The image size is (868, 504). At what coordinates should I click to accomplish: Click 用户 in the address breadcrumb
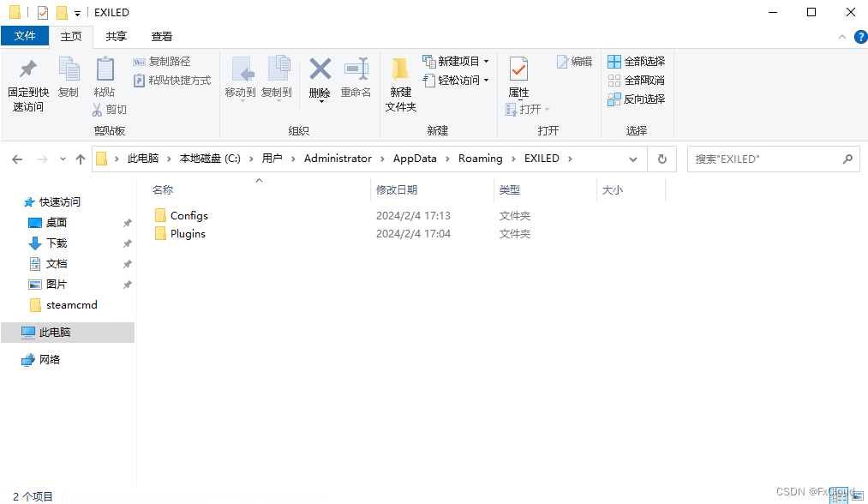tap(272, 159)
